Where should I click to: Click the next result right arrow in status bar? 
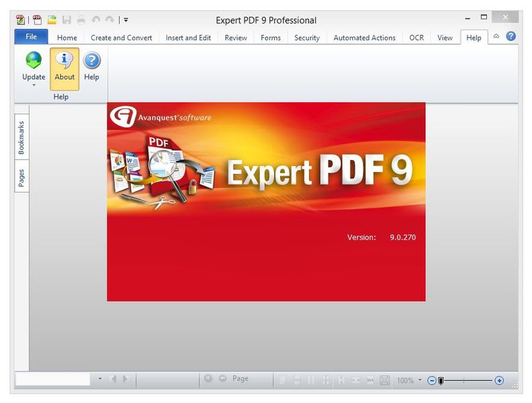[126, 379]
